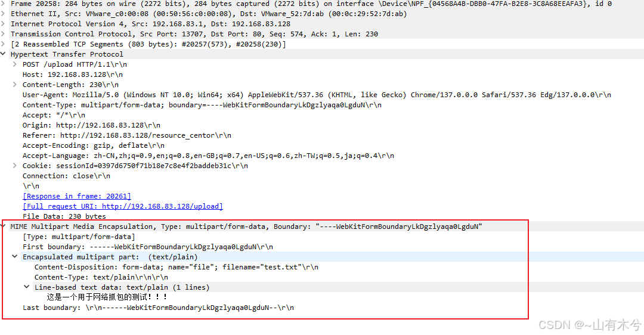The height and width of the screenshot is (335, 644).
Task: Expand the Internet Protocol Version 4 row
Action: pyautogui.click(x=3, y=24)
